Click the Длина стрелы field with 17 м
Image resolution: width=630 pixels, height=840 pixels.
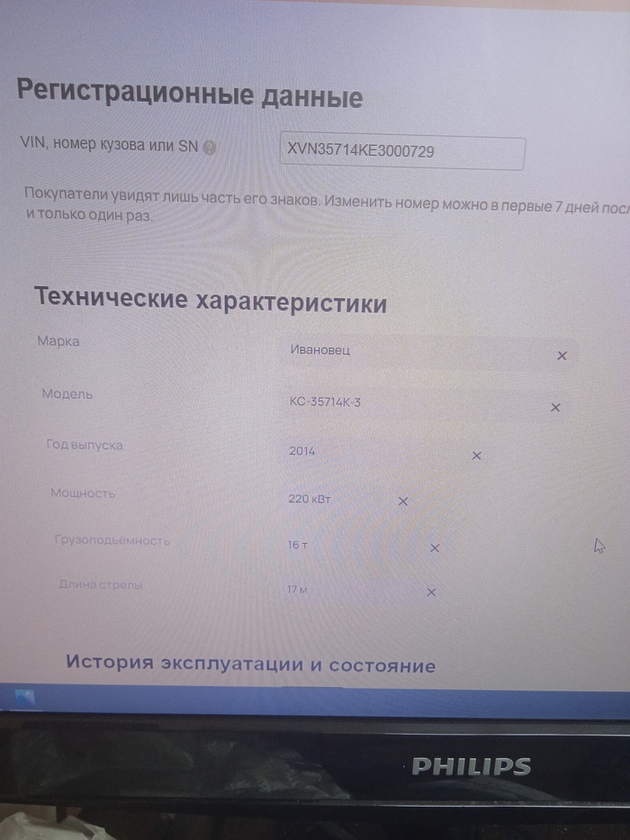364,591
